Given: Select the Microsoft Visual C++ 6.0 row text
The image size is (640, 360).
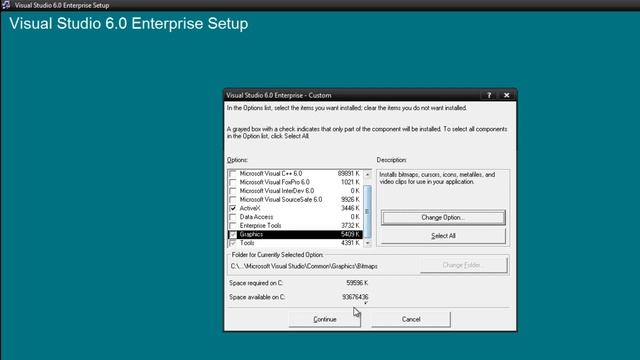Looking at the screenshot, I should pyautogui.click(x=271, y=173).
